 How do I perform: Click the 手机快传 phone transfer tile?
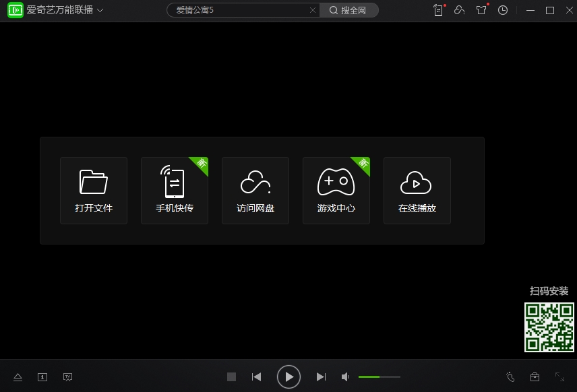[175, 191]
